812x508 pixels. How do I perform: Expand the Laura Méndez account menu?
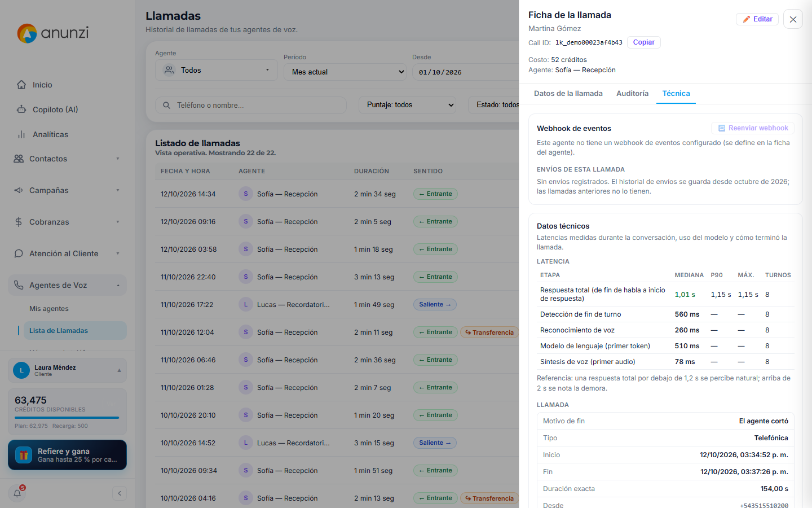(119, 371)
